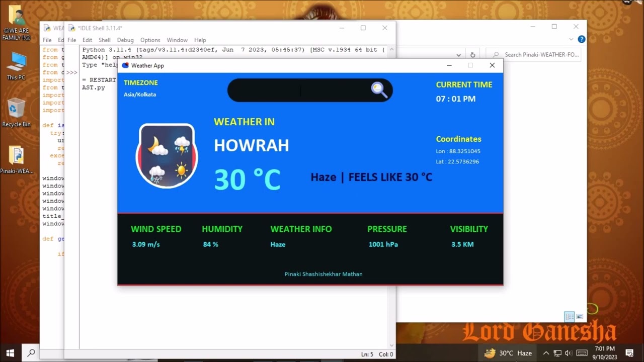This screenshot has width=644, height=362.
Task: Click the Weather App title bar icon
Action: point(125,65)
